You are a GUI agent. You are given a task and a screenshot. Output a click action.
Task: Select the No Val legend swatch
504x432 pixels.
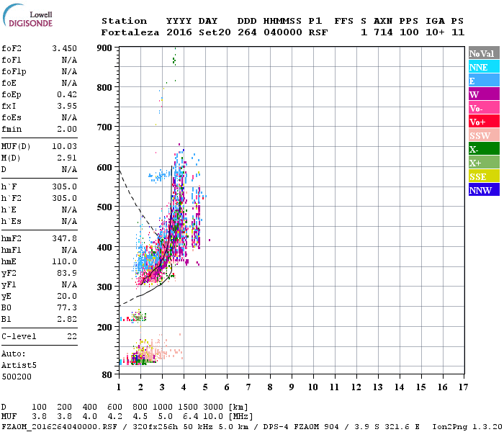click(484, 53)
